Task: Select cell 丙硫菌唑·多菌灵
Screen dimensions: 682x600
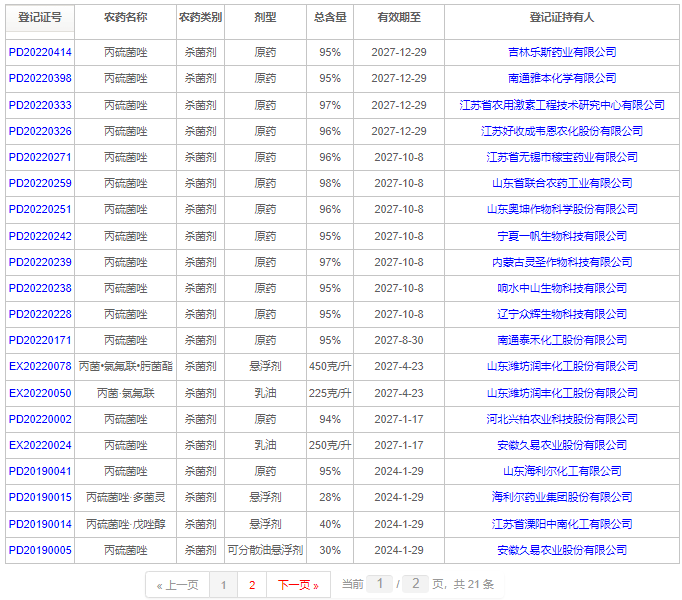Action: tap(126, 497)
